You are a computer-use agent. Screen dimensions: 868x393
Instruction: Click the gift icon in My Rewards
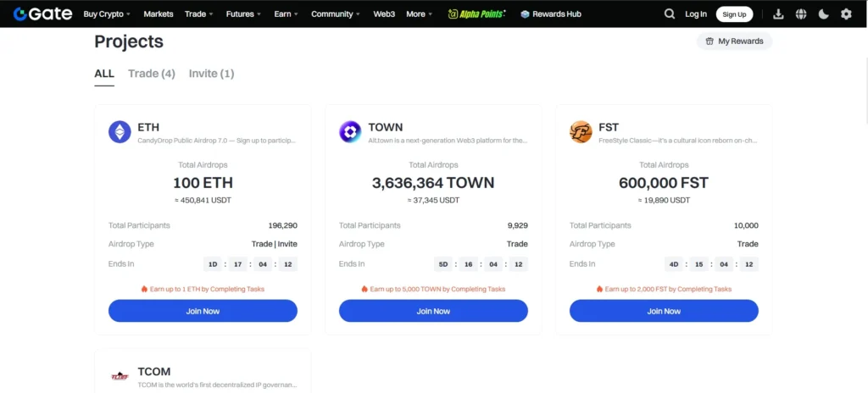click(709, 41)
